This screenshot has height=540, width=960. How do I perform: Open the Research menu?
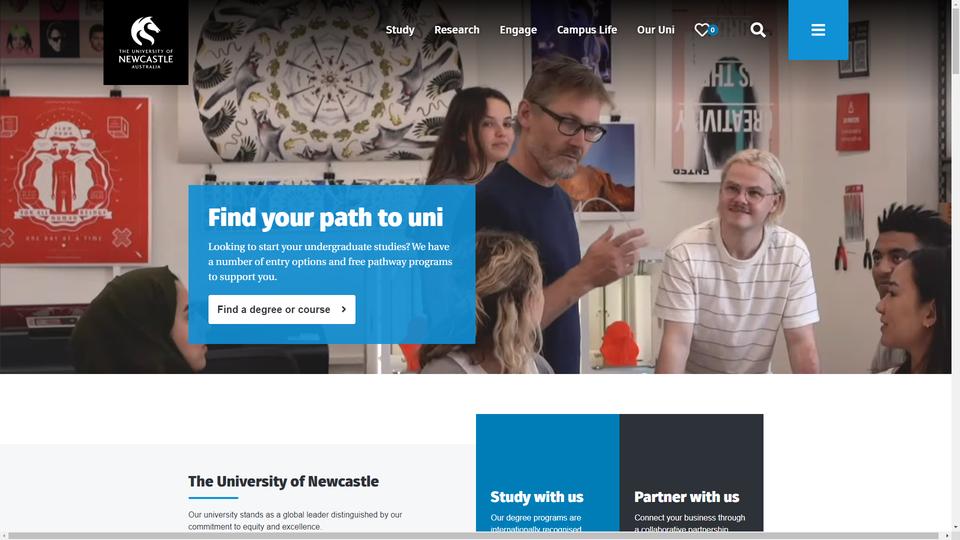(x=457, y=30)
